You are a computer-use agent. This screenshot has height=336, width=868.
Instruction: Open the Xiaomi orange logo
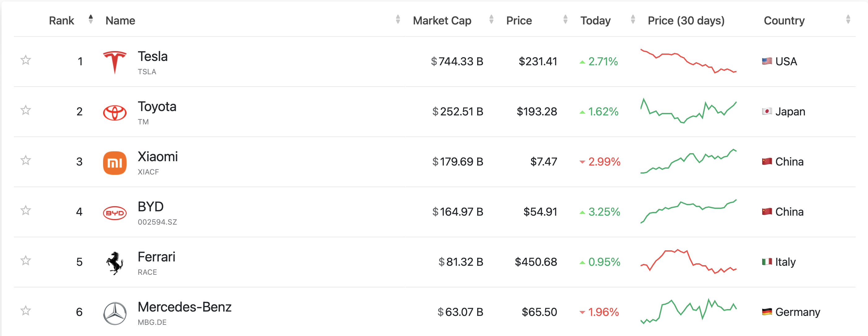(114, 163)
